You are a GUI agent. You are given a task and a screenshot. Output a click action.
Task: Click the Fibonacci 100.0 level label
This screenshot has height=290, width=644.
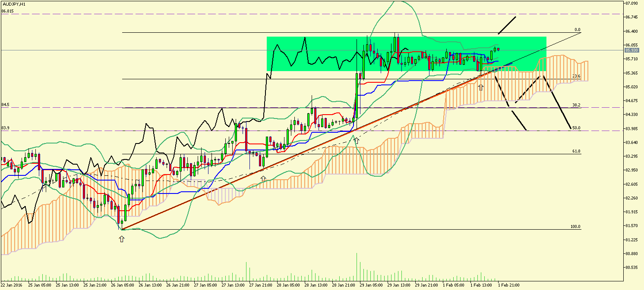575,227
